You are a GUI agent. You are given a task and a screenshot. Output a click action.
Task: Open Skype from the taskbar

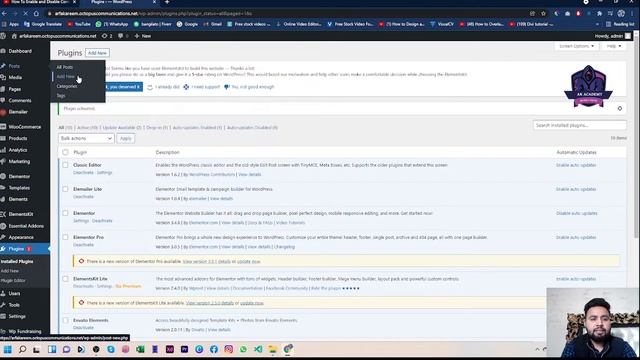(111, 349)
